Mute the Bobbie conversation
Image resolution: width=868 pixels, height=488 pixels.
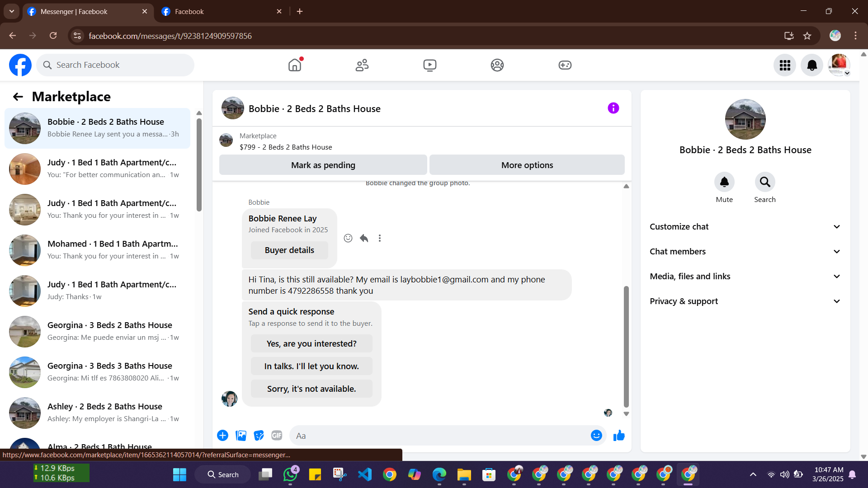tap(724, 182)
